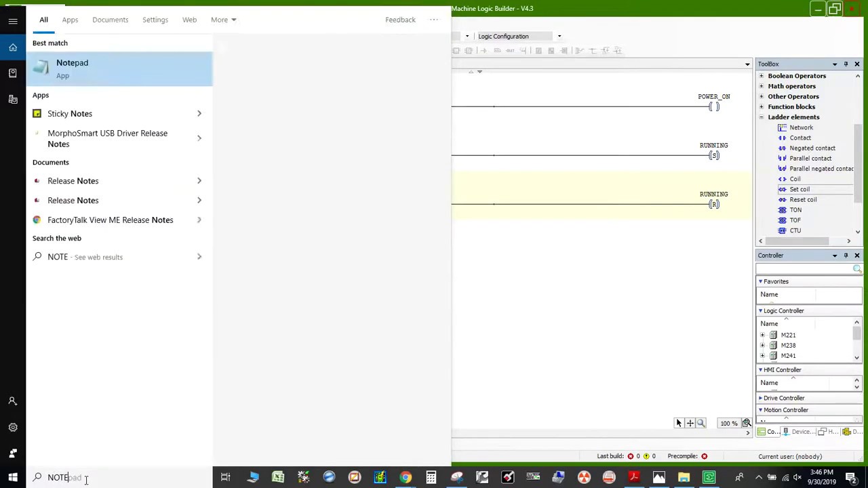Expand the M238 controller node
The image size is (868, 488).
(x=762, y=345)
